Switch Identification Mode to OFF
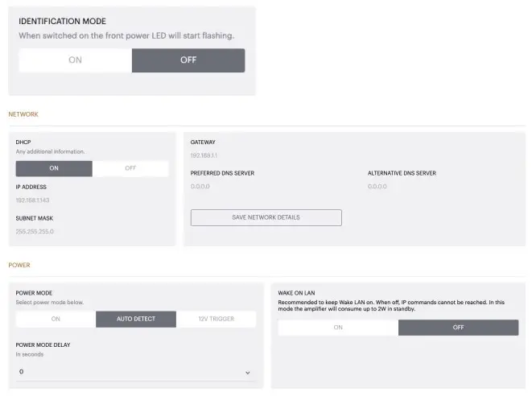The width and height of the screenshot is (532, 396). (188, 60)
